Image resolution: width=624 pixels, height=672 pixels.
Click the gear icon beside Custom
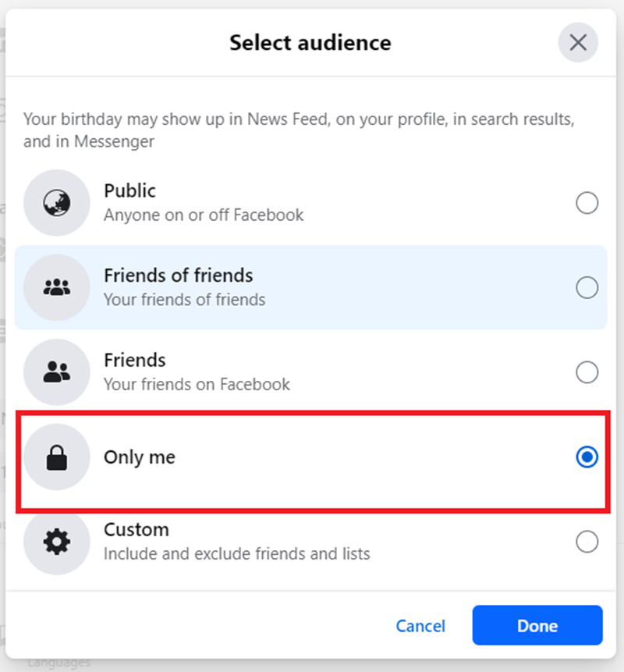click(57, 542)
